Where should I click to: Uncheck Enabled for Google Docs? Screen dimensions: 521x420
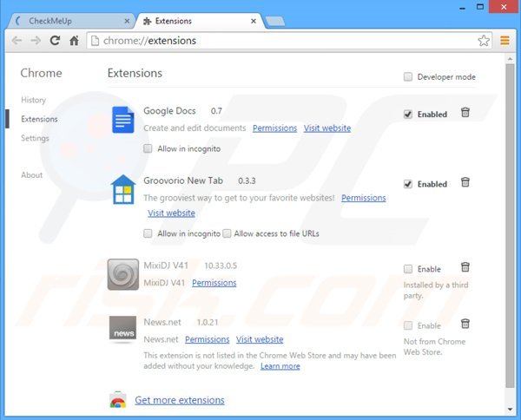[408, 115]
